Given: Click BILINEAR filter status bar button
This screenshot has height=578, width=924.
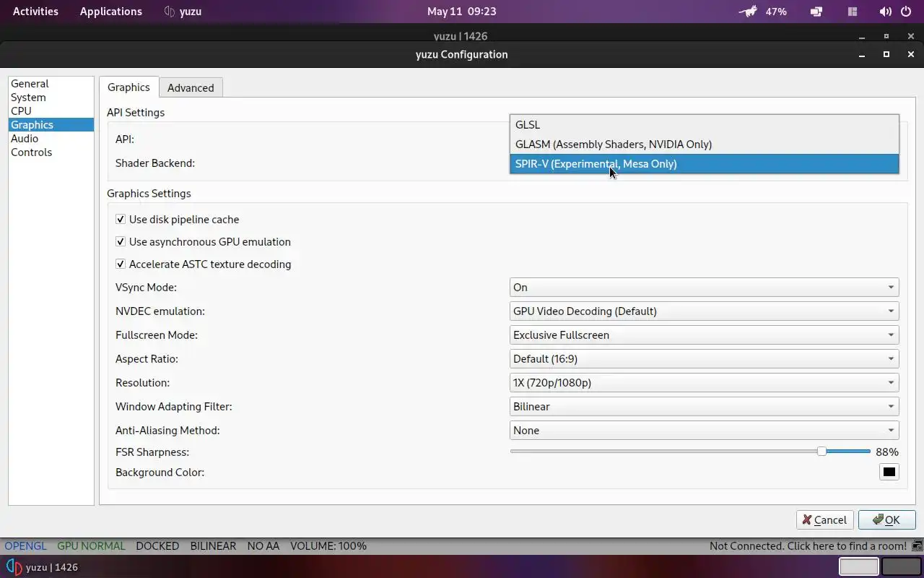Looking at the screenshot, I should 213,546.
